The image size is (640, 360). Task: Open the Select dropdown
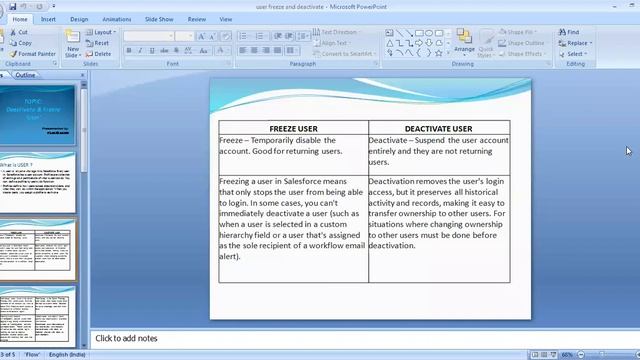tap(573, 53)
